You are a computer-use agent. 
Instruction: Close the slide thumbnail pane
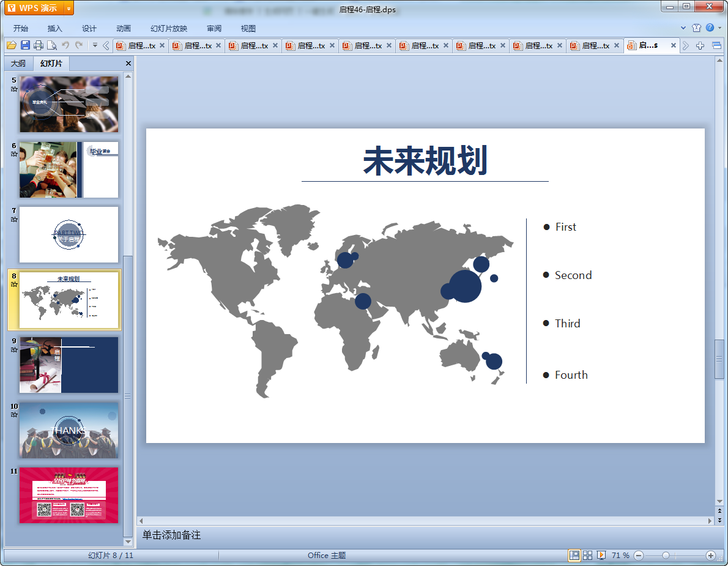(128, 63)
